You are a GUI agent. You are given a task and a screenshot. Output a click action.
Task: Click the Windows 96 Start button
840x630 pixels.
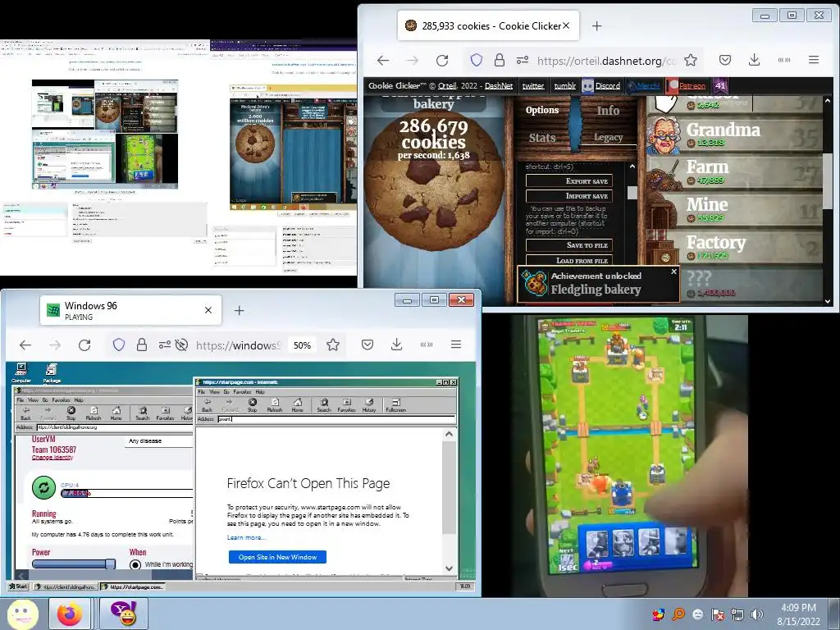click(x=18, y=587)
